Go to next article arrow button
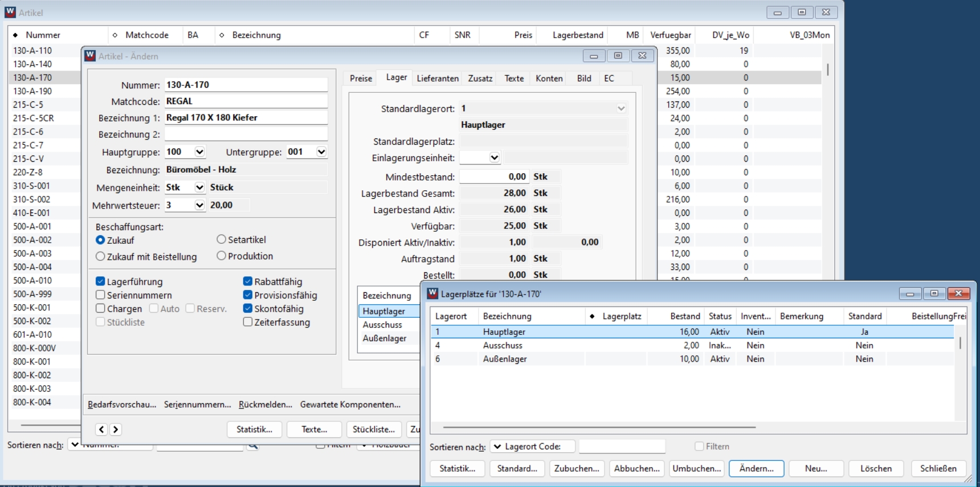The height and width of the screenshot is (487, 980). [115, 429]
